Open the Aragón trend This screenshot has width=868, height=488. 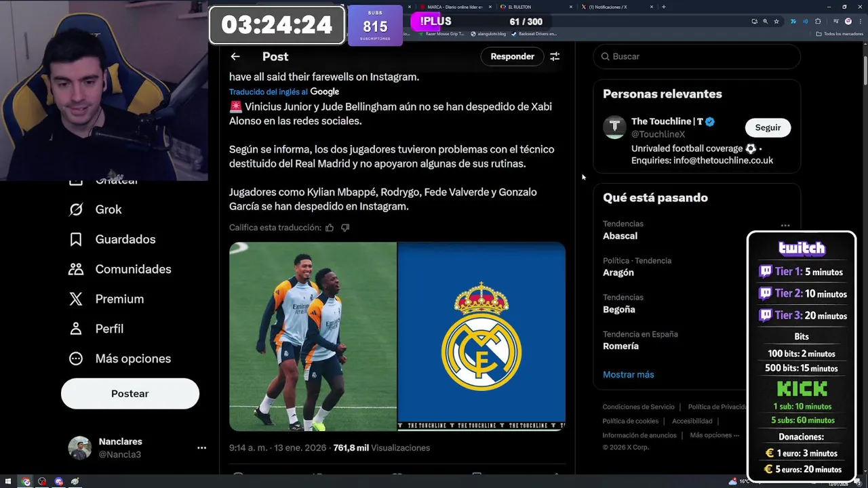click(618, 272)
